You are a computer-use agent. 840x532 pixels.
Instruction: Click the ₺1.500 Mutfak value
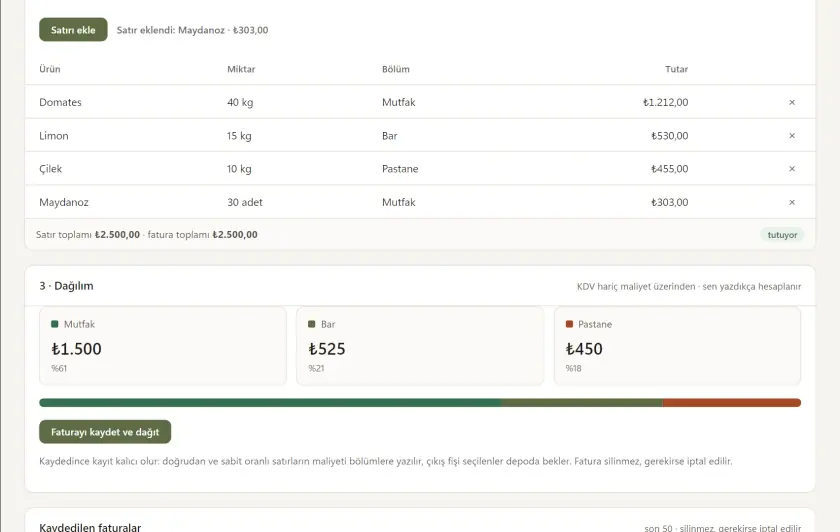[x=77, y=349]
